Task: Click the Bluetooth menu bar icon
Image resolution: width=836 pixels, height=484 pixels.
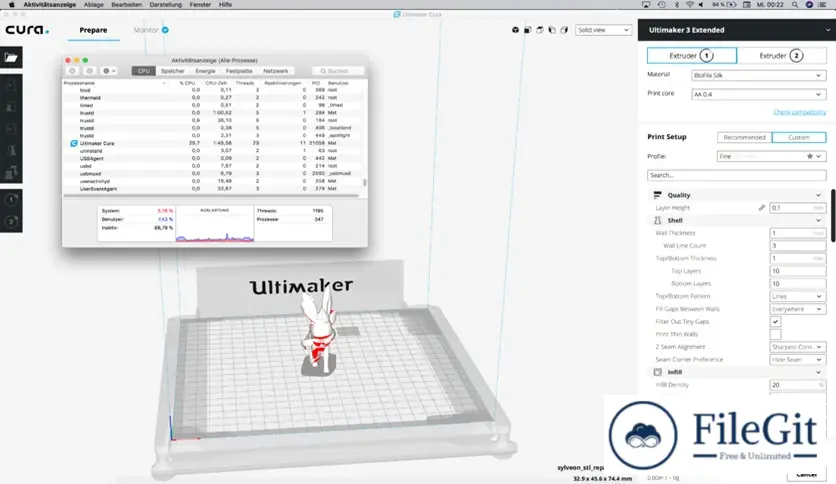Action: tap(677, 4)
